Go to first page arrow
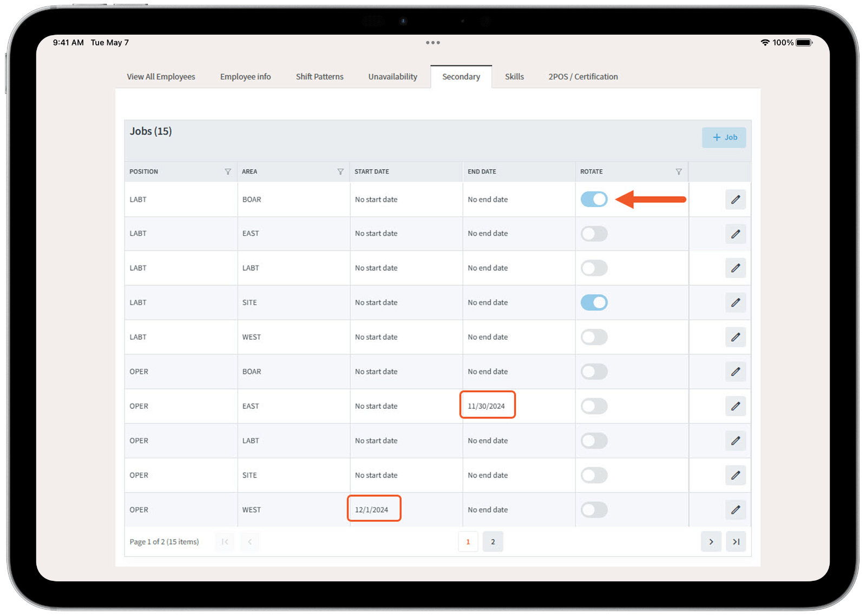This screenshot has height=616, width=866. 225,542
